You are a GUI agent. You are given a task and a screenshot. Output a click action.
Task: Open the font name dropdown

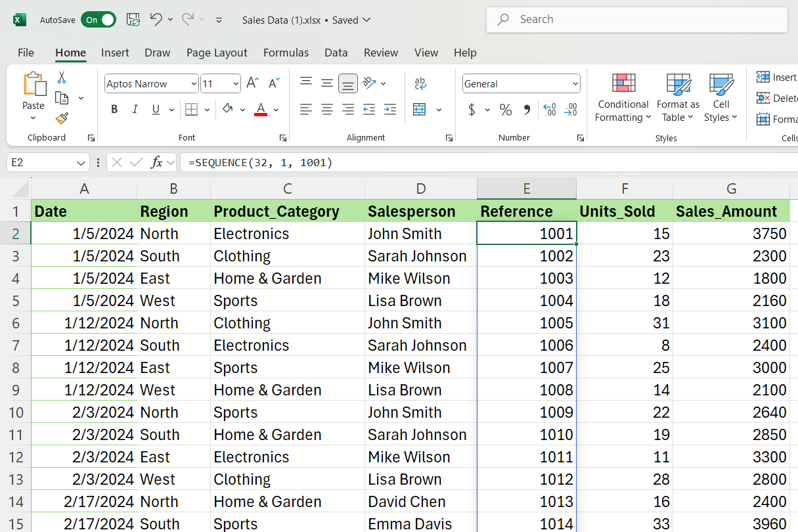pos(194,84)
